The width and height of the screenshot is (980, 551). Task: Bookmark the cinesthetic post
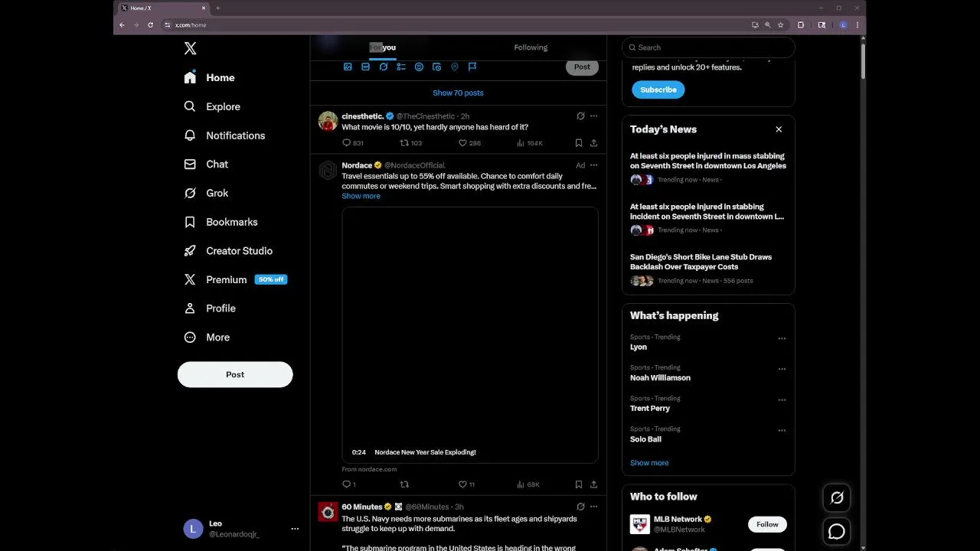(x=579, y=143)
